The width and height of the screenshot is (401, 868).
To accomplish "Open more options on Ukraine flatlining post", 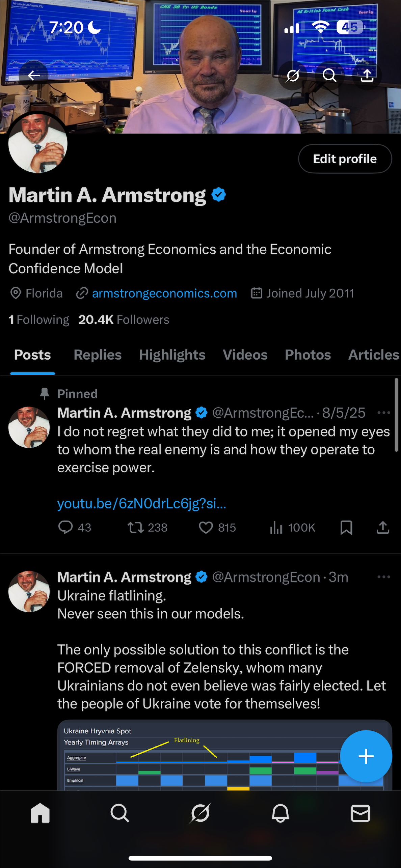I will click(384, 577).
